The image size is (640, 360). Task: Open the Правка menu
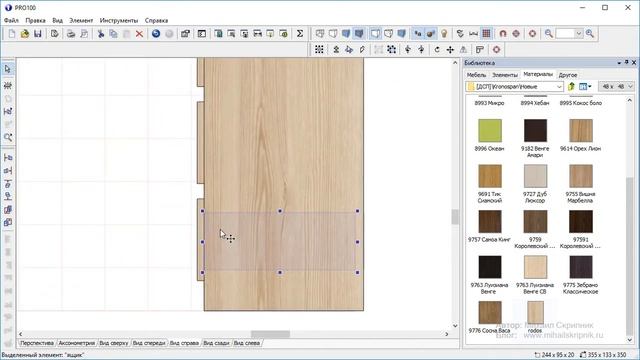(35, 20)
